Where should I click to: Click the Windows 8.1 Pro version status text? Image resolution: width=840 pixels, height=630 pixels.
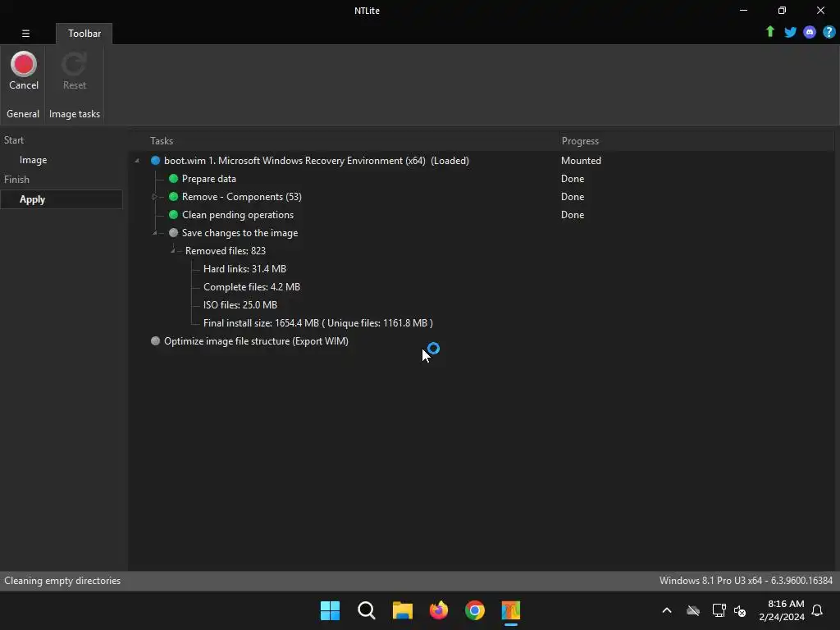[746, 581]
